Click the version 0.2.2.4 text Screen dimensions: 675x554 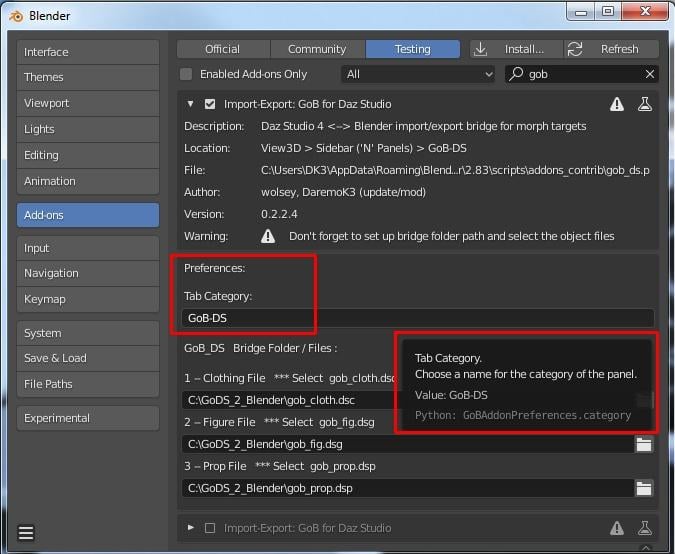279,214
